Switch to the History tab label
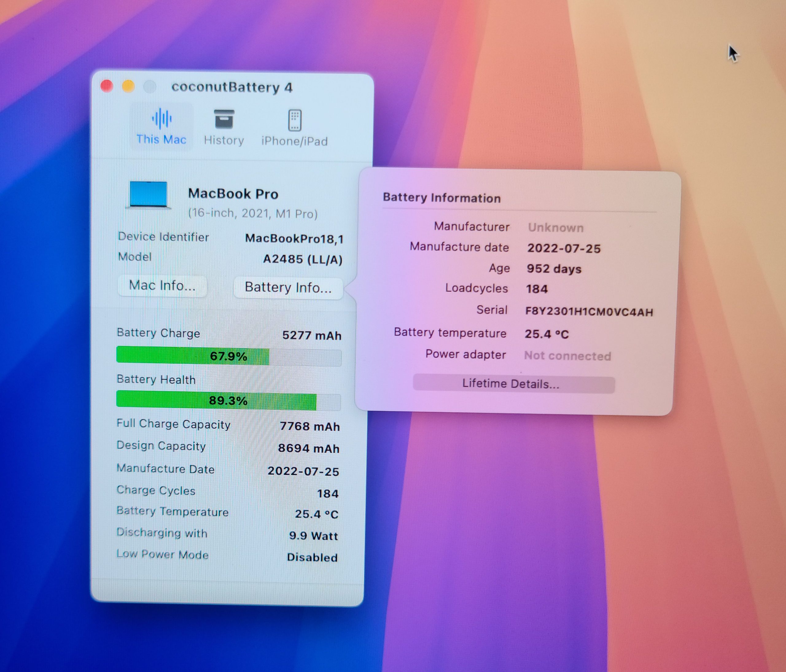 [x=224, y=140]
